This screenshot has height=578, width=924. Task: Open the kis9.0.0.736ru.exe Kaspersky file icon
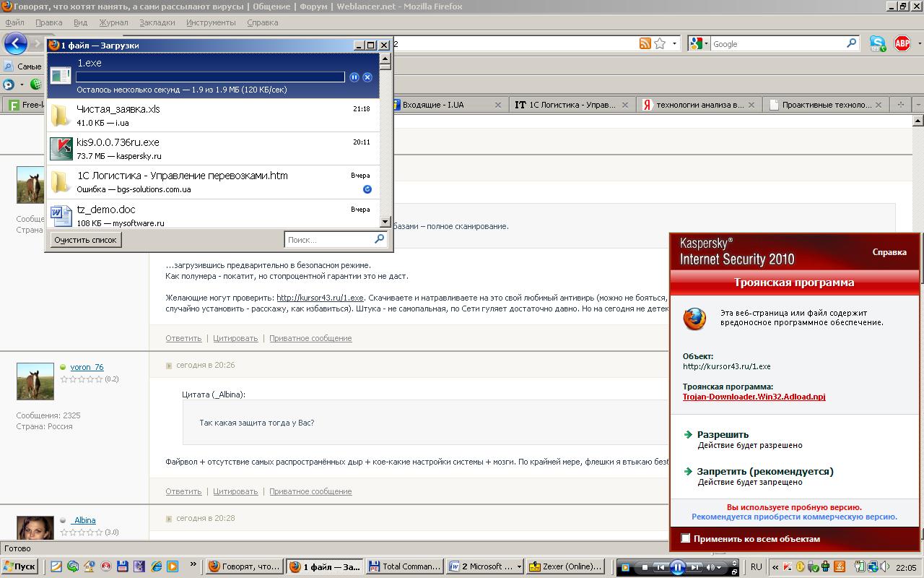(x=61, y=149)
